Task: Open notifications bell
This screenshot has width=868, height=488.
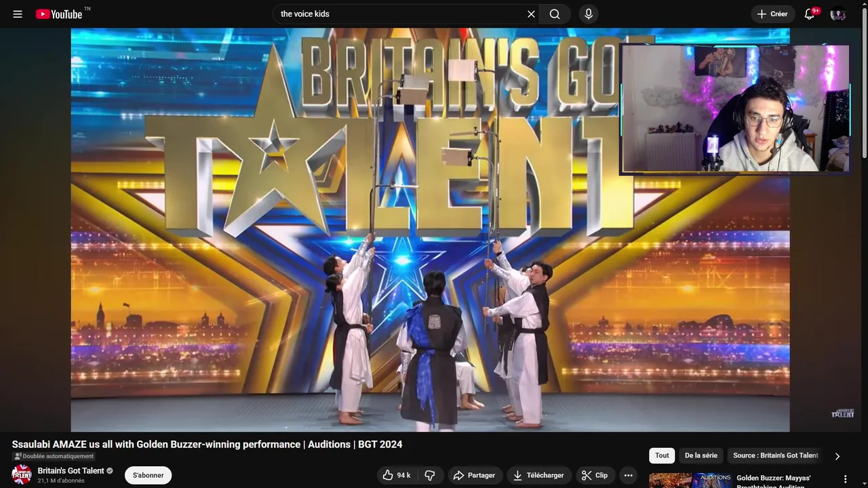Action: click(809, 14)
